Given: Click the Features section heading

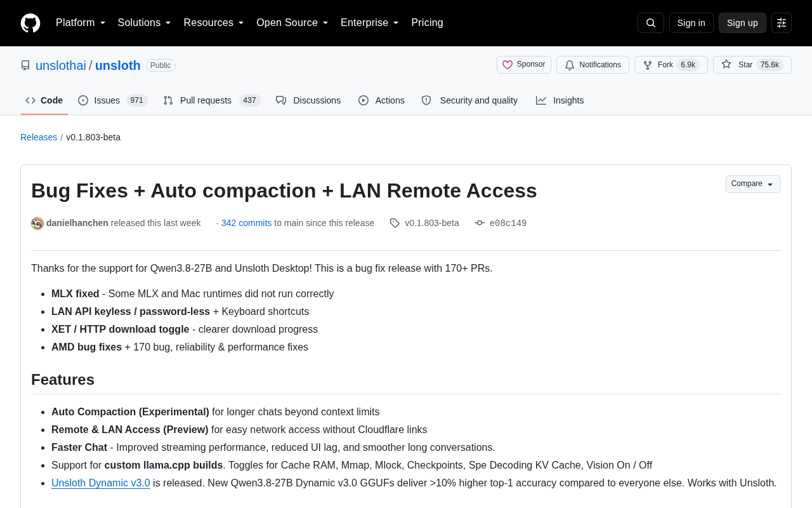Looking at the screenshot, I should pyautogui.click(x=63, y=380).
